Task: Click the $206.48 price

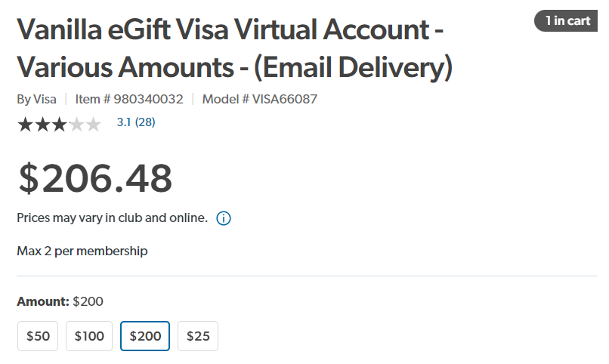Action: 95,178
